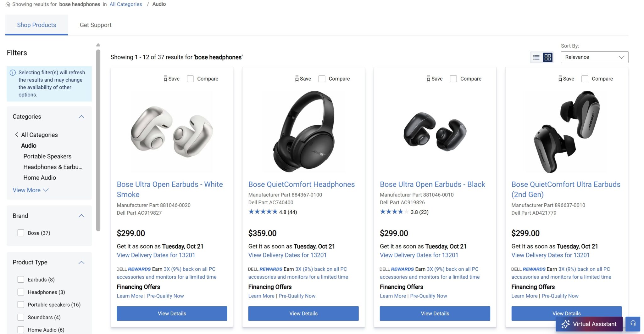644x334 pixels.
Task: View details for Bose QuietComfort Headphones
Action: coord(303,314)
